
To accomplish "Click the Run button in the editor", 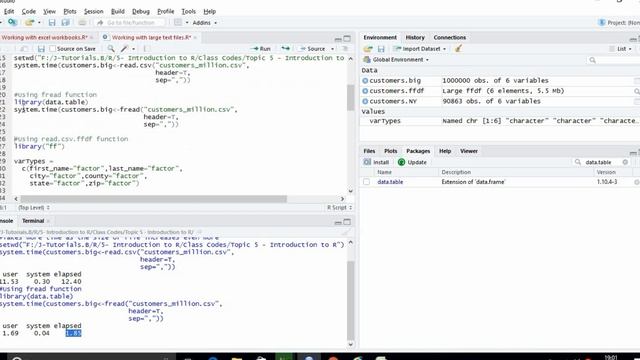I will tap(262, 49).
